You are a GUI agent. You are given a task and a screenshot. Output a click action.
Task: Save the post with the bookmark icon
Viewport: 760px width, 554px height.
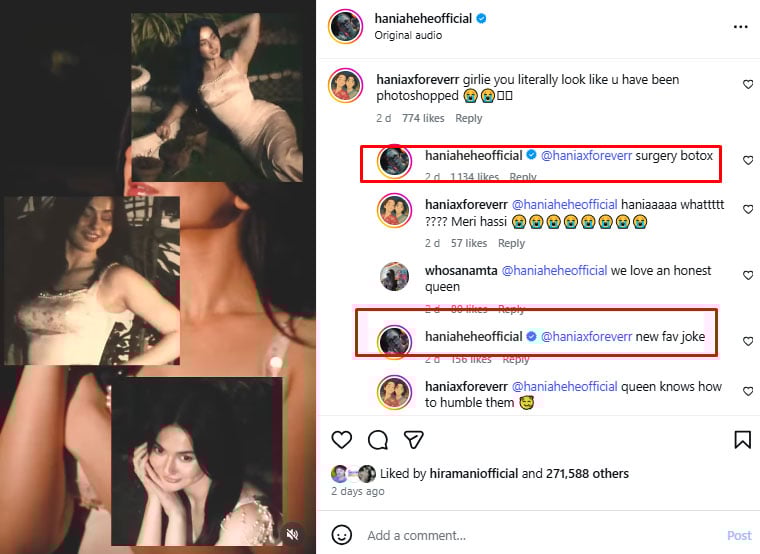coord(742,440)
